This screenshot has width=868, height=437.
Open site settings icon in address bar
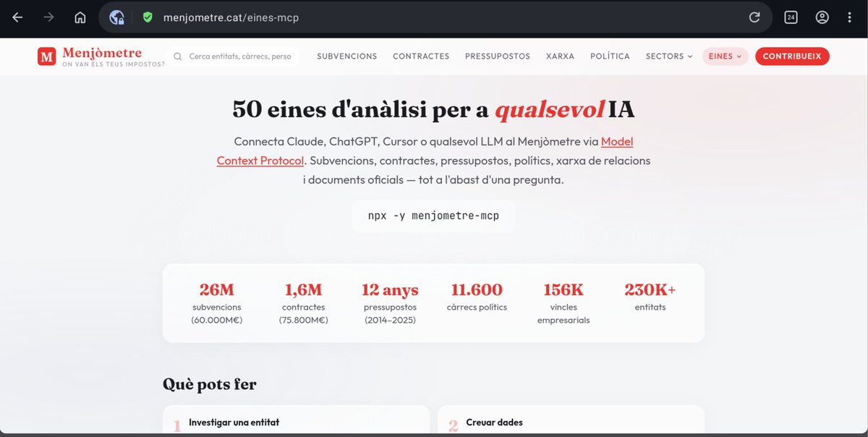[x=117, y=17]
